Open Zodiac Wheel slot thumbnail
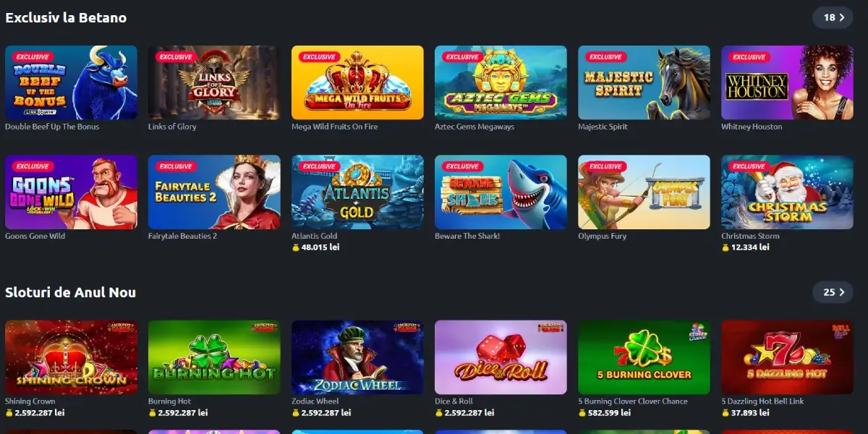 coord(357,357)
